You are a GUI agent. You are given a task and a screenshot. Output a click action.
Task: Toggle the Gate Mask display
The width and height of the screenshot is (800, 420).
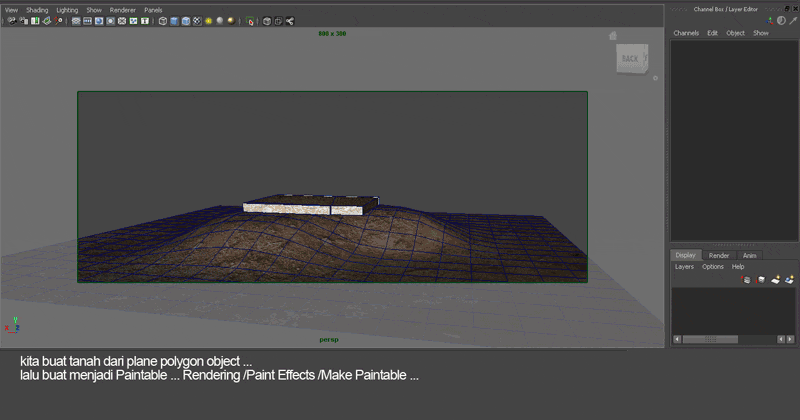coord(110,21)
